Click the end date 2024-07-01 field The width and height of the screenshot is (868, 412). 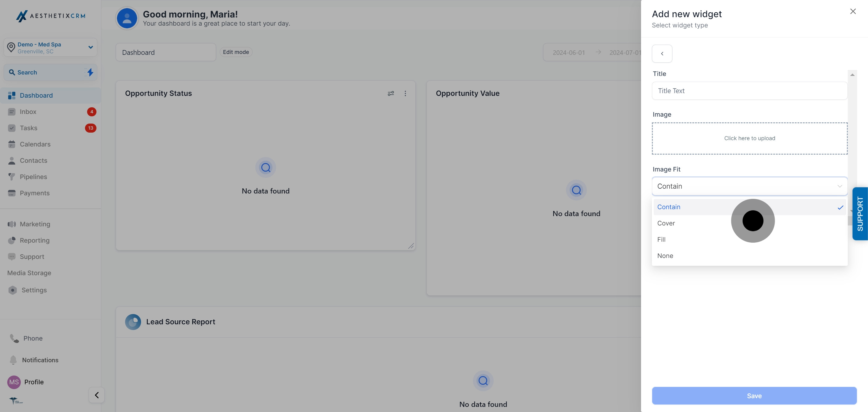point(625,52)
